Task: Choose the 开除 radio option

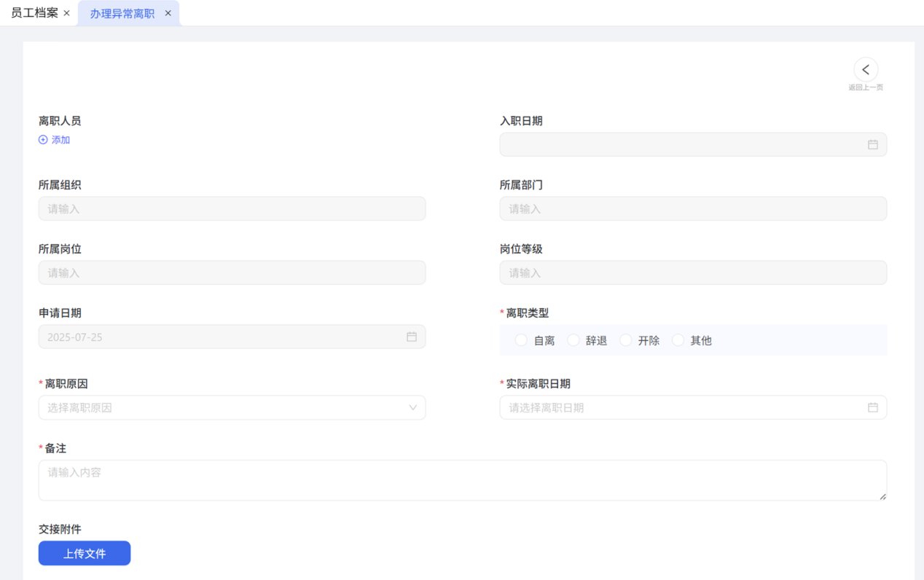Action: tap(626, 340)
